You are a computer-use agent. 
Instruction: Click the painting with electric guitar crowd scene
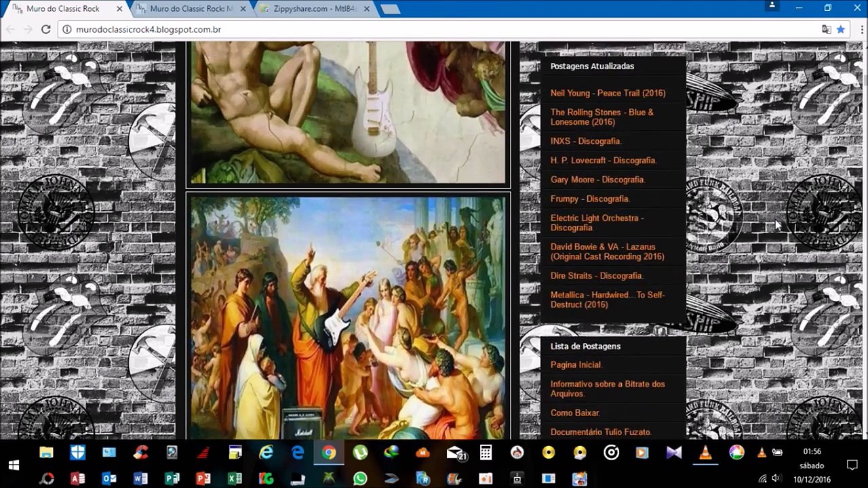click(x=348, y=317)
